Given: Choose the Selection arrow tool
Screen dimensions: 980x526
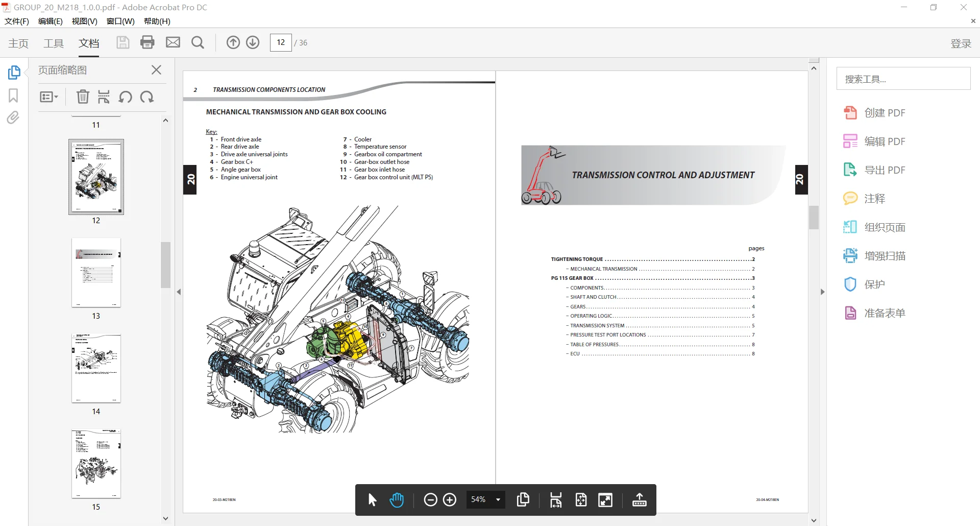Looking at the screenshot, I should pos(372,500).
